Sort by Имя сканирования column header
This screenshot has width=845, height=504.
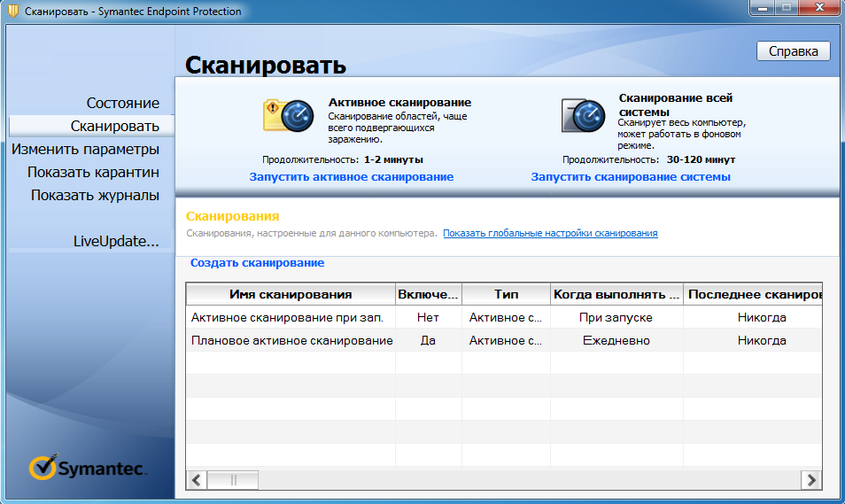[x=291, y=294]
